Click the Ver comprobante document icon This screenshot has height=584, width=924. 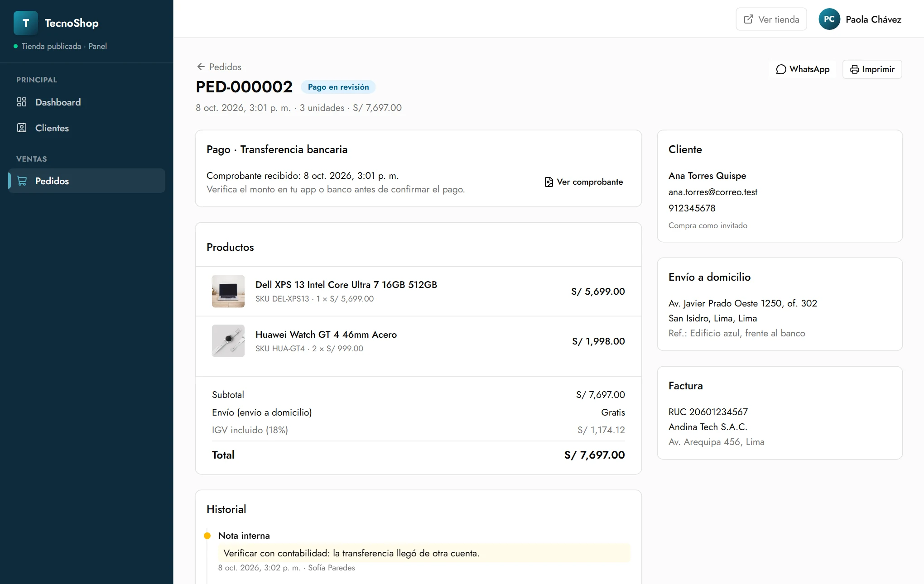tap(549, 182)
